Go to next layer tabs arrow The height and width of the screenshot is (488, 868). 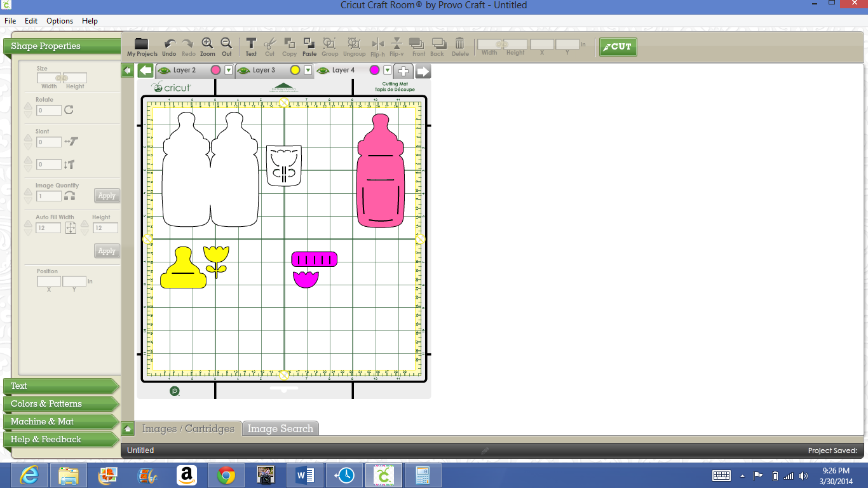pos(423,71)
